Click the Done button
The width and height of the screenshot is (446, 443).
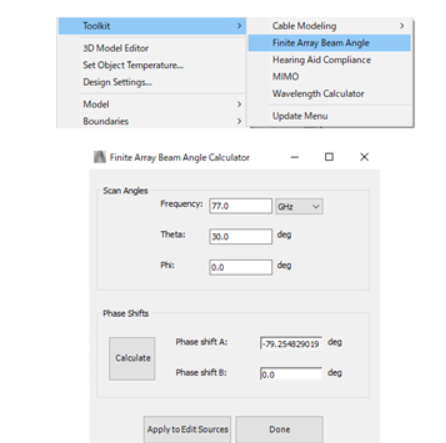279,429
